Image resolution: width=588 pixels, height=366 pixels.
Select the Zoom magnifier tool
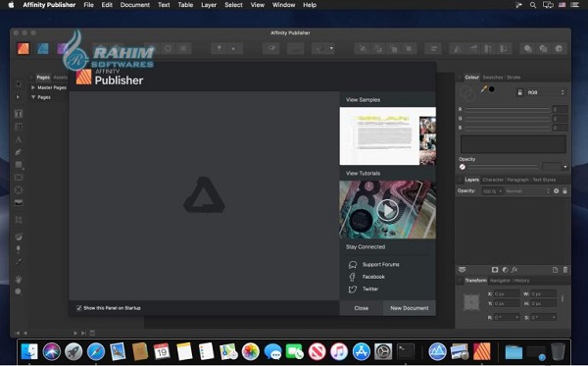[x=19, y=291]
